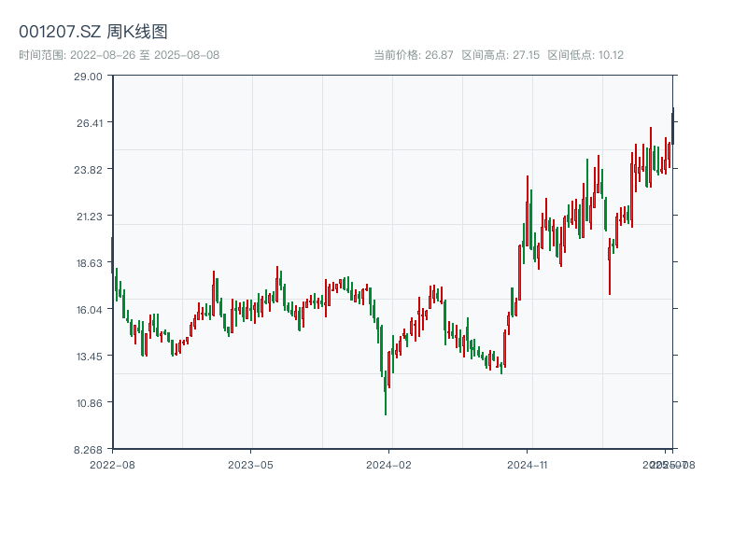The width and height of the screenshot is (747, 560).
Task: Click the 2024-11 x-axis date label
Action: [527, 464]
